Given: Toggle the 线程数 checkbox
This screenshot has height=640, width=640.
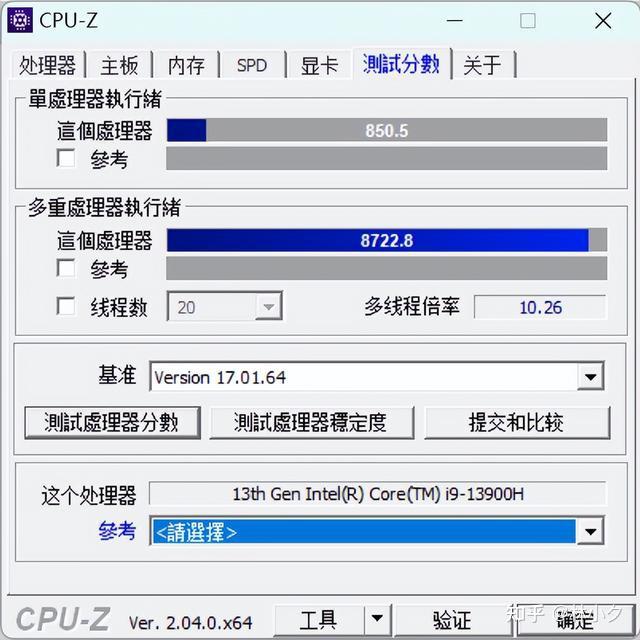Looking at the screenshot, I should pyautogui.click(x=66, y=306).
